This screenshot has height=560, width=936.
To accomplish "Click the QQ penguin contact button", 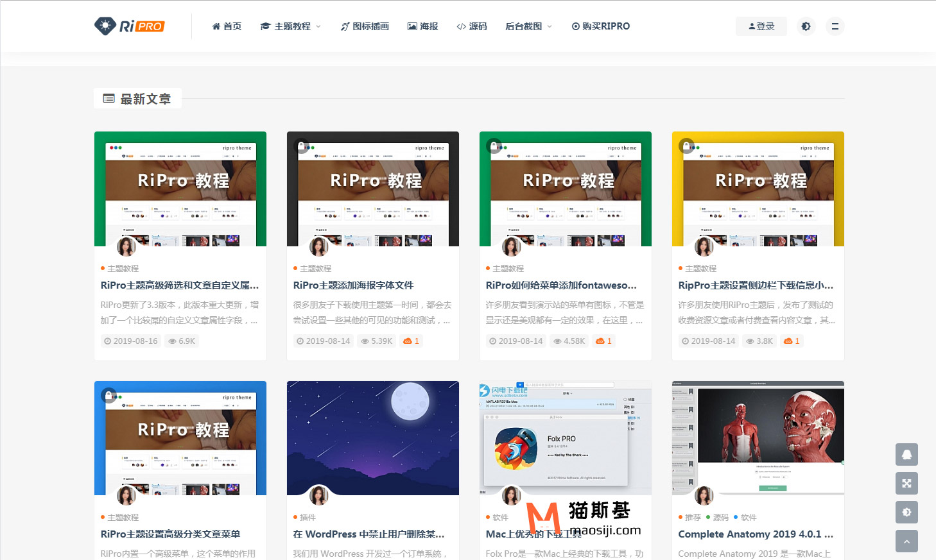I will click(906, 454).
